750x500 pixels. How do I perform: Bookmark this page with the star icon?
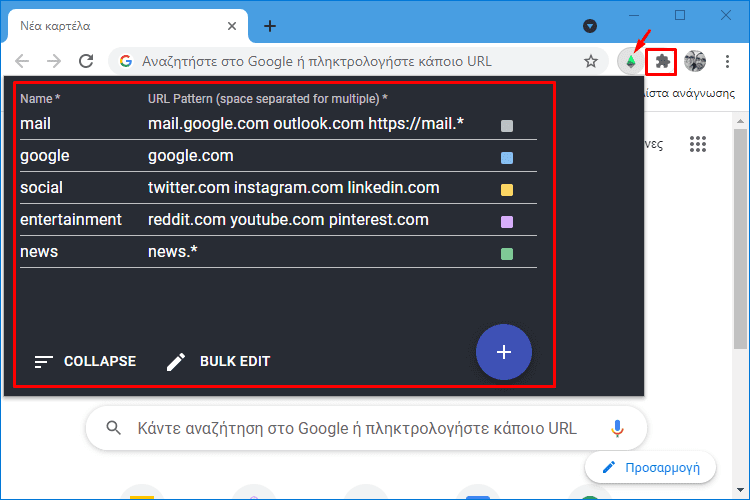pyautogui.click(x=591, y=61)
